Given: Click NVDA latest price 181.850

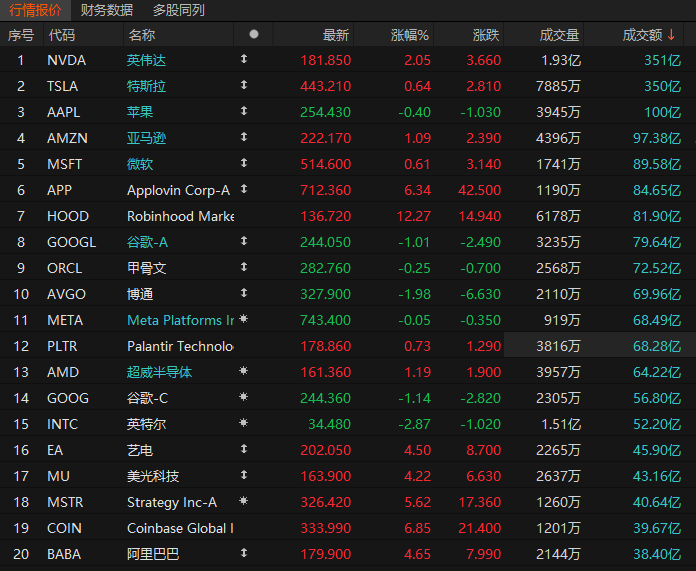Looking at the screenshot, I should pos(326,60).
